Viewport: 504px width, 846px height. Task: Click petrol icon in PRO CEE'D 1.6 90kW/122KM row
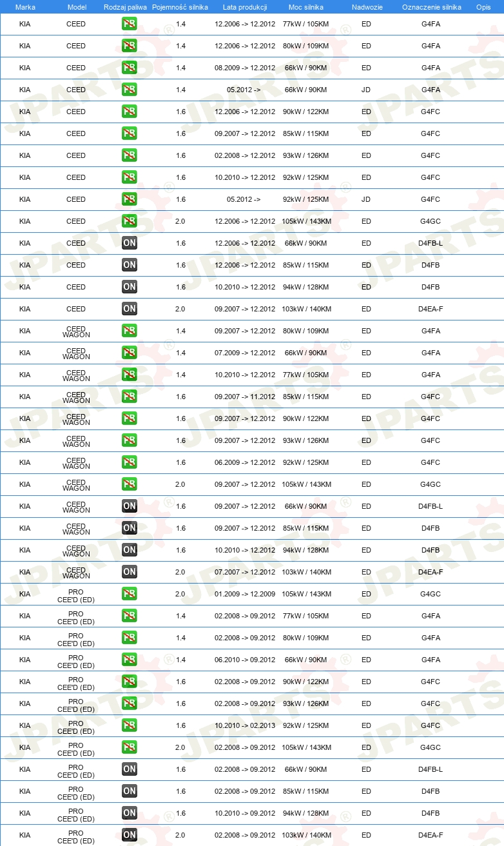(x=129, y=682)
